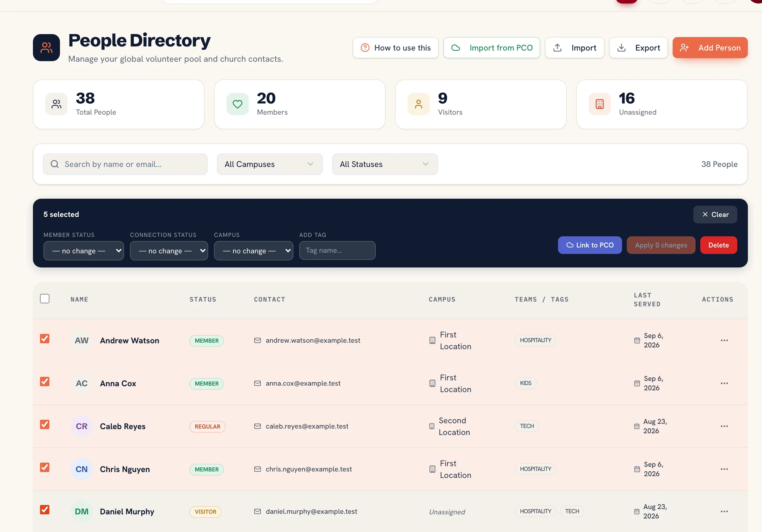Viewport: 762px width, 532px height.
Task: Click the search magnifier icon
Action: (x=55, y=164)
